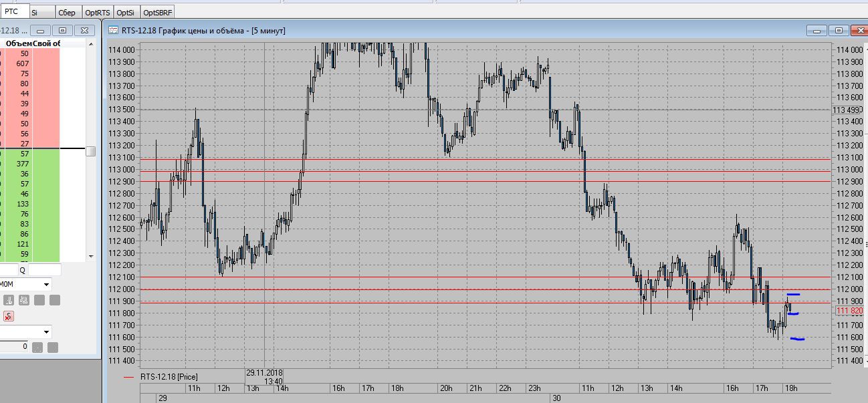The image size is (868, 403).
Task: Click the multi-bar chart icon under МОМ dropdown
Action: [24, 300]
